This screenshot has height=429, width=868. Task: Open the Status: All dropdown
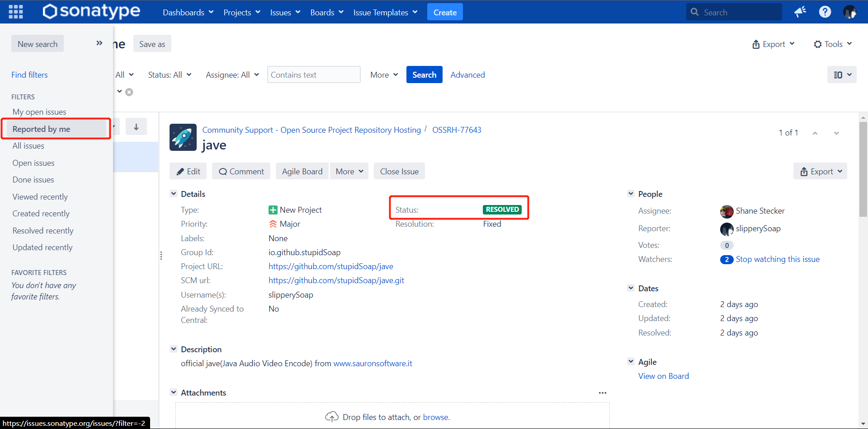click(170, 75)
